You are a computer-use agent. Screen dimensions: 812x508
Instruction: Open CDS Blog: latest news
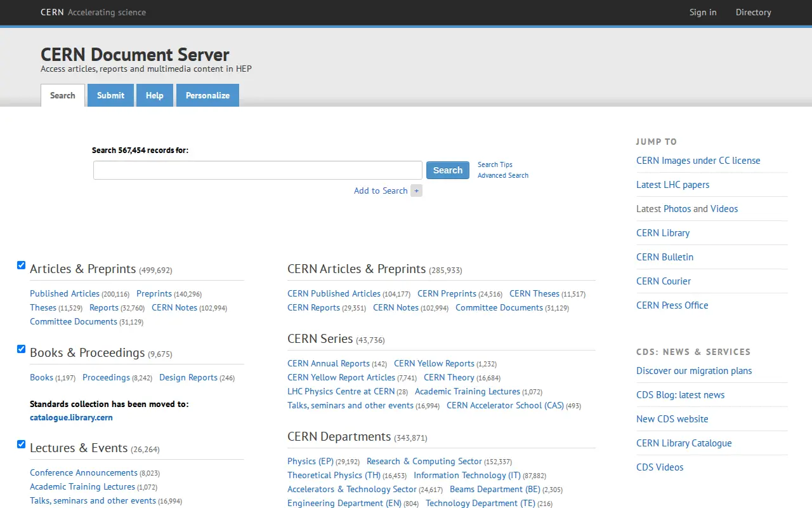point(680,395)
